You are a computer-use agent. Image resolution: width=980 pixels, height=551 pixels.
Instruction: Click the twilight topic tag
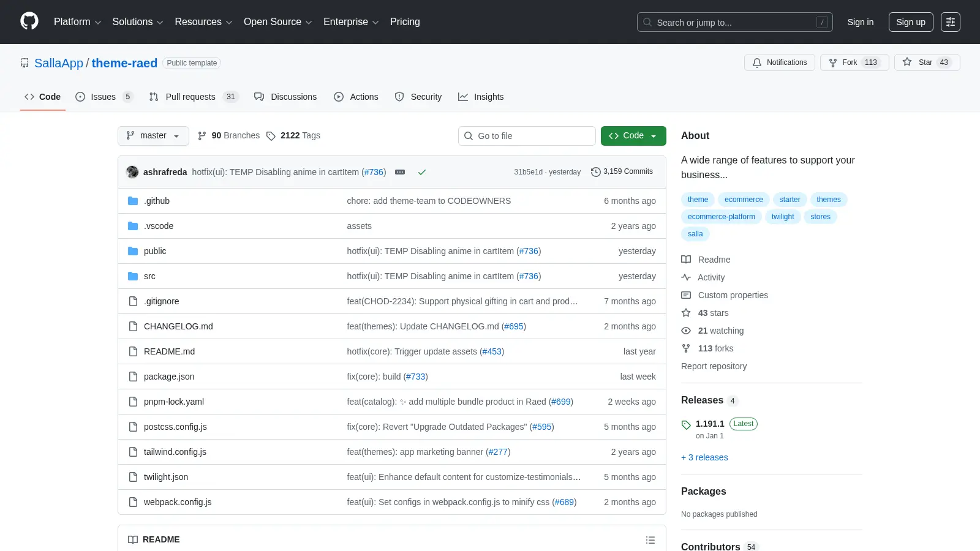(x=783, y=217)
